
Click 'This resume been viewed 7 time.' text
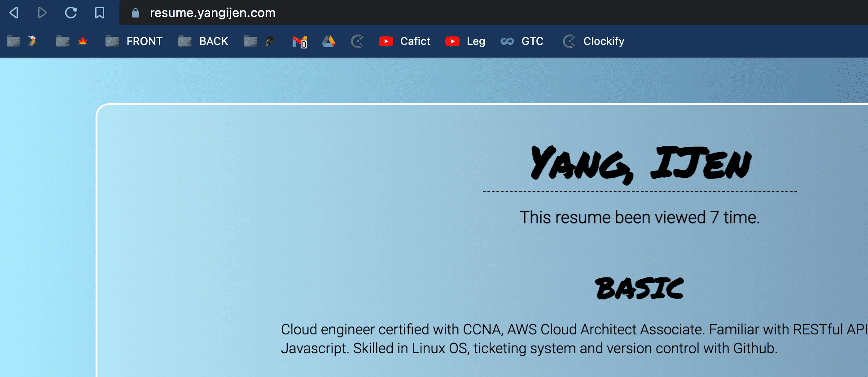640,217
